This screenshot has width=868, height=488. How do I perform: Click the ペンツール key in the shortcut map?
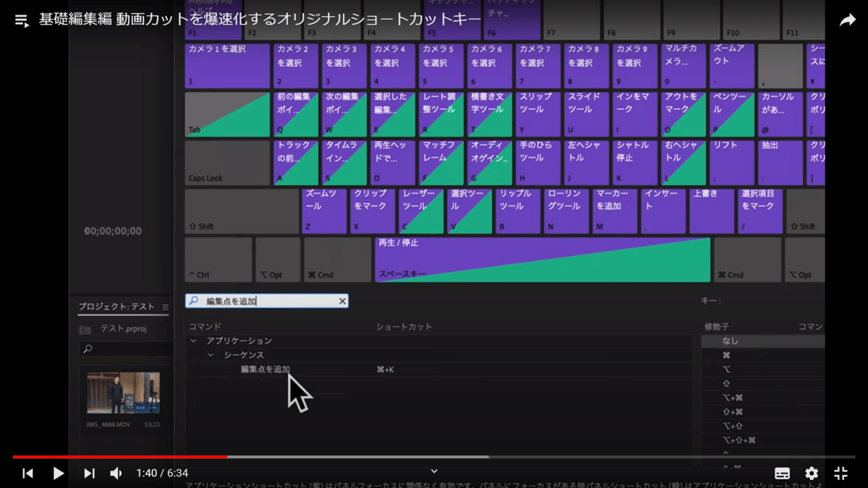click(x=732, y=114)
